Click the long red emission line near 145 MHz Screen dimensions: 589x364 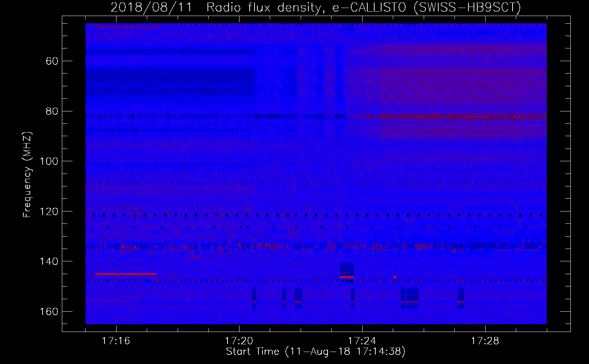click(x=126, y=274)
